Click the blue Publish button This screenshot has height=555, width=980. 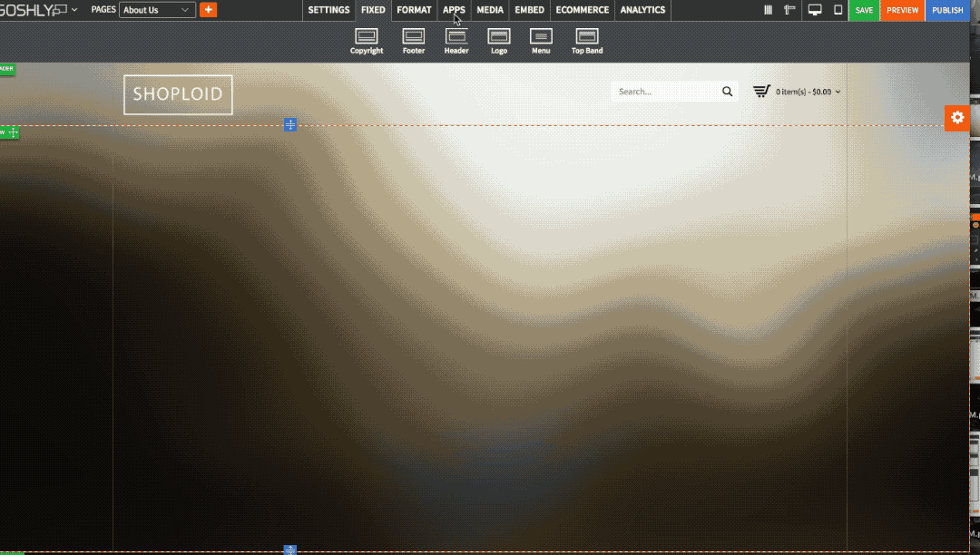tap(947, 10)
